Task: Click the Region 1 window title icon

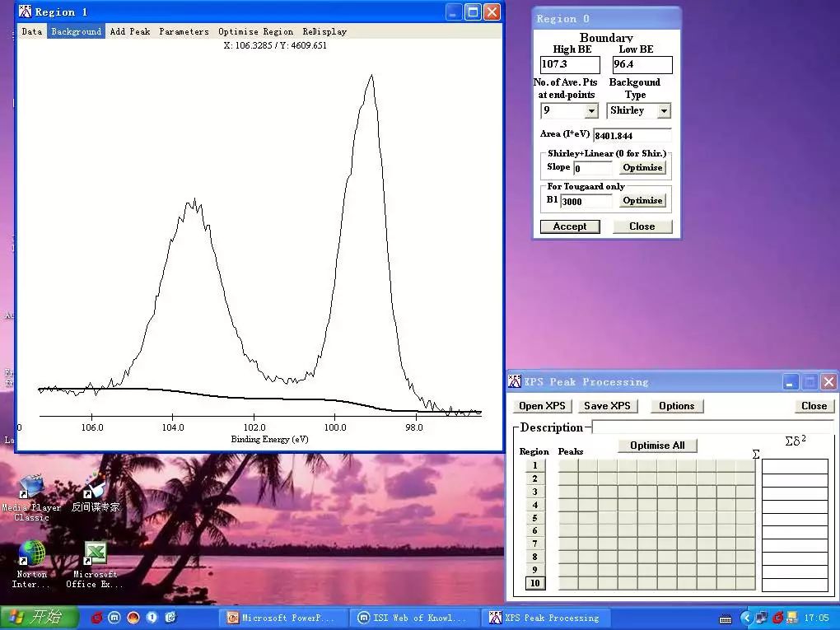Action: pos(26,12)
